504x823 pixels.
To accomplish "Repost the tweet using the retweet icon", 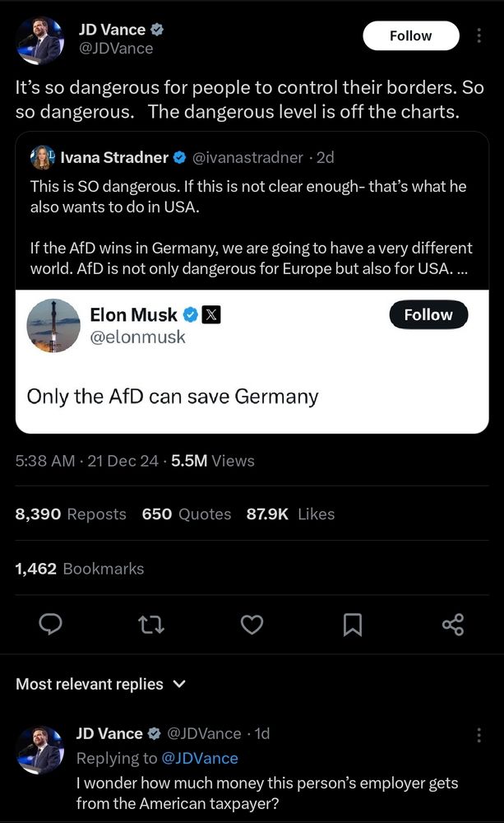I will click(151, 625).
